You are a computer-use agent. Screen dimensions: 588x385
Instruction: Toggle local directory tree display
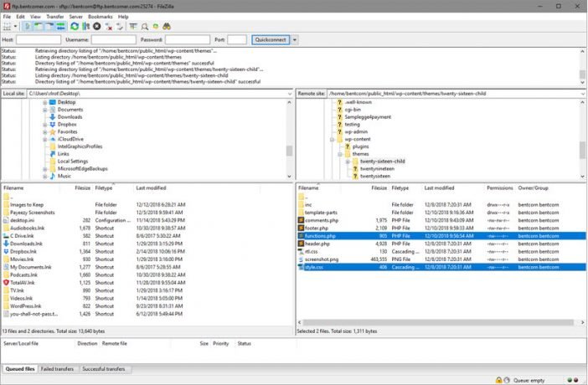click(x=39, y=26)
